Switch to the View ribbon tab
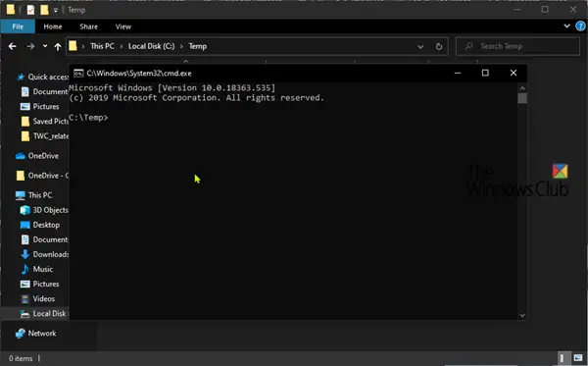Image resolution: width=588 pixels, height=366 pixels. (123, 26)
